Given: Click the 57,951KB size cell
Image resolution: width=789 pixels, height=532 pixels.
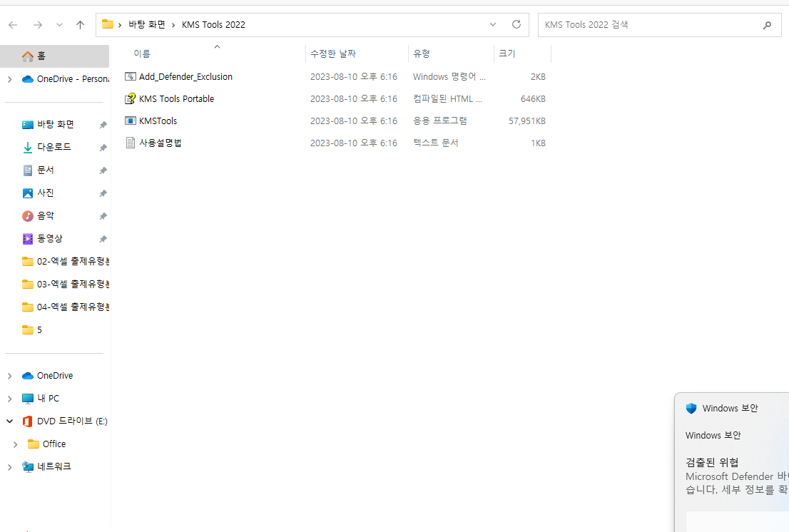Looking at the screenshot, I should pos(527,121).
